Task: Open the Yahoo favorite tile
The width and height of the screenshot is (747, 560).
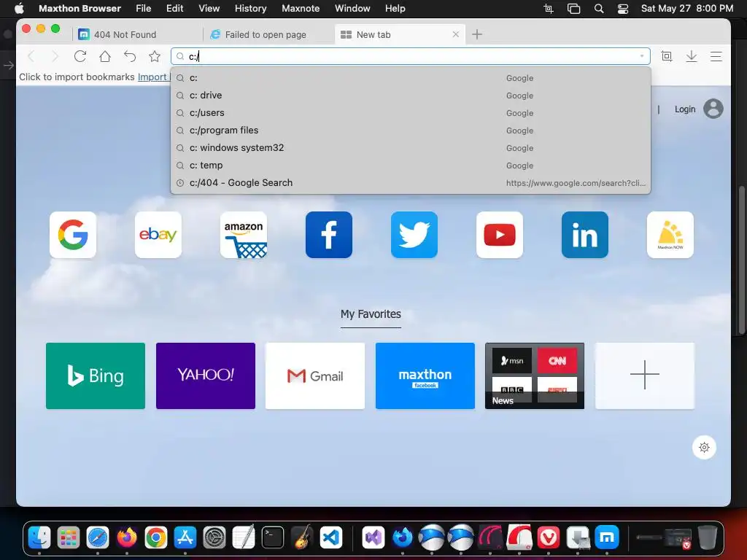Action: [x=205, y=376]
